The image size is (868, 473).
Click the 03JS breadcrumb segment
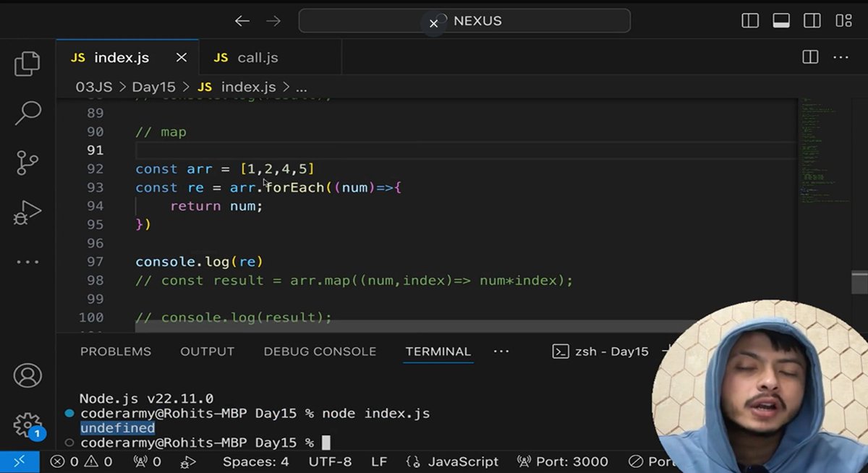[94, 87]
